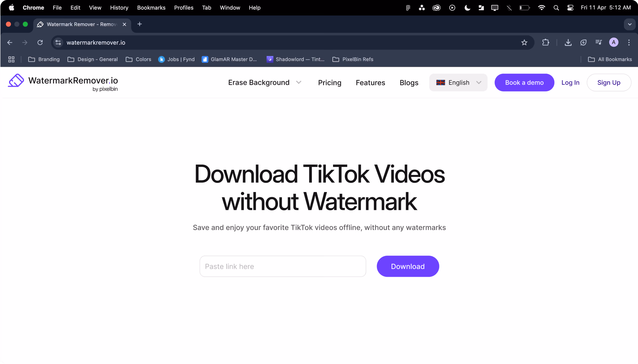The image size is (638, 364).
Task: Open the Branding bookmarks folder
Action: [x=44, y=59]
